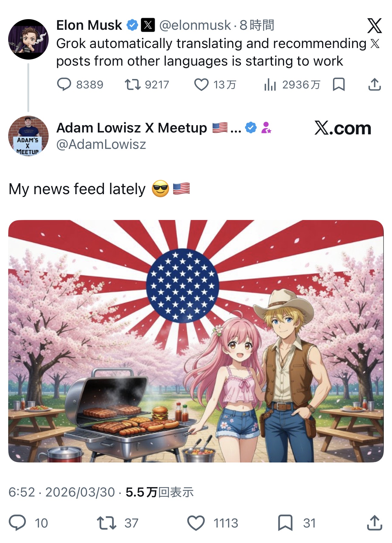Click the @AdamLowisz handle
The width and height of the screenshot is (392, 543).
pyautogui.click(x=101, y=145)
